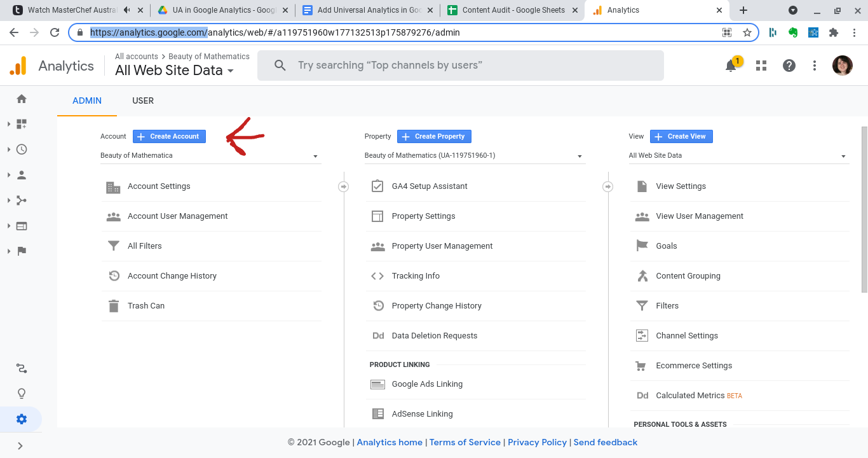The width and height of the screenshot is (868, 458).
Task: Open the three-dot more options menu
Action: pyautogui.click(x=815, y=66)
